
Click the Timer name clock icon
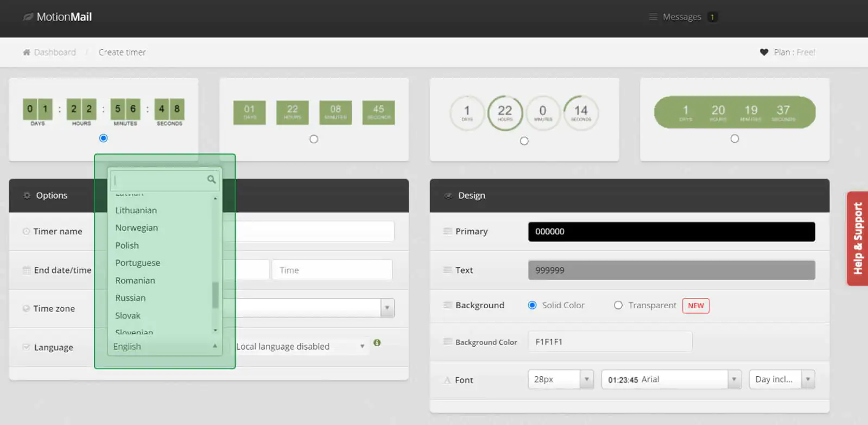point(26,231)
